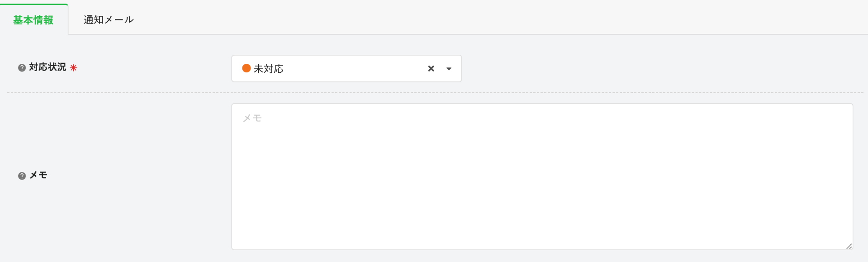868x262 pixels.
Task: Select the 基本情報 tab
Action: [33, 20]
